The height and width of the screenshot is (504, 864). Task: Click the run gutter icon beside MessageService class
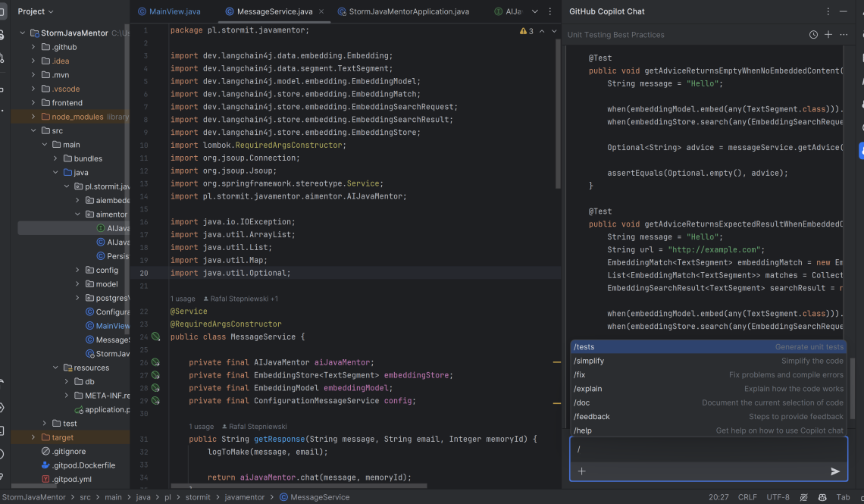click(156, 337)
